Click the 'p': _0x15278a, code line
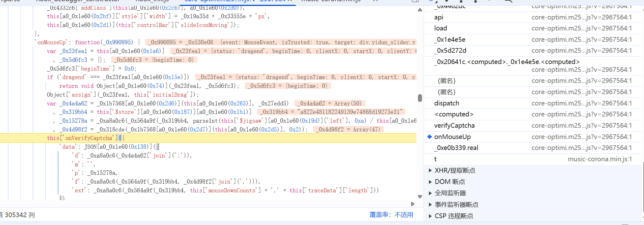 click(x=94, y=173)
